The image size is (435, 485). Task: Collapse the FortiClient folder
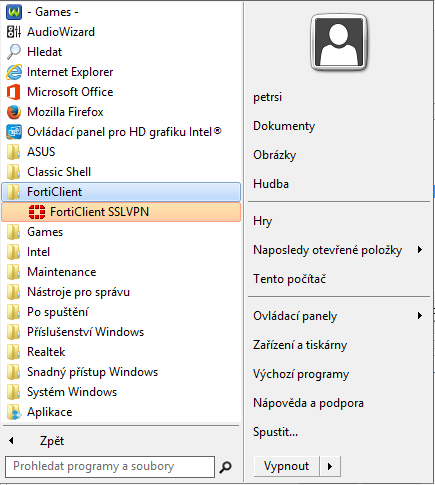coord(121,192)
